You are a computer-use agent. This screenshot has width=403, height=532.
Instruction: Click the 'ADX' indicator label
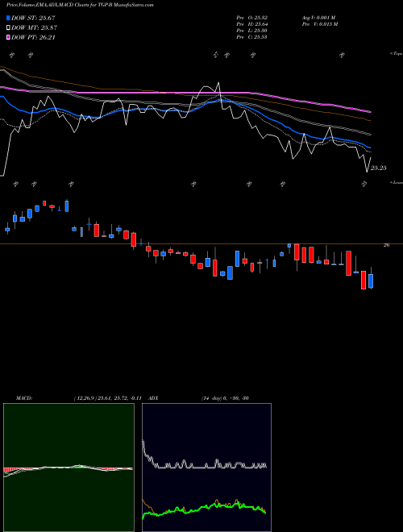tap(154, 398)
